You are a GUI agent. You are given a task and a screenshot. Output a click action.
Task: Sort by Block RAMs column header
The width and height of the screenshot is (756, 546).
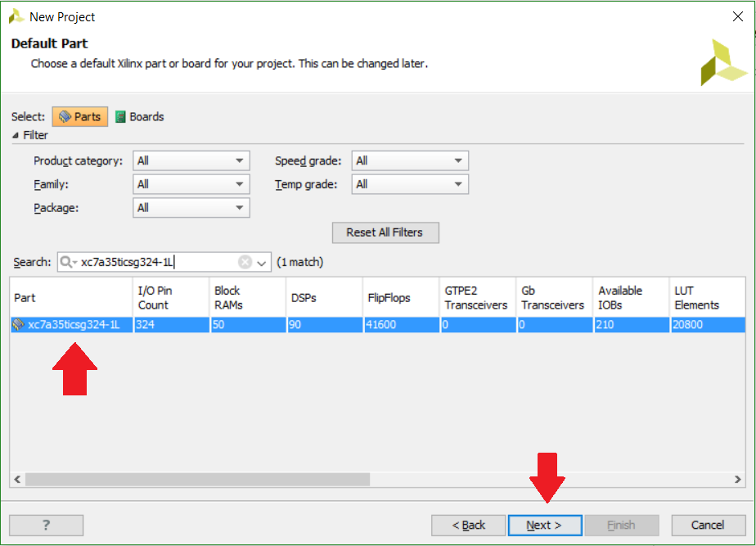[248, 298]
